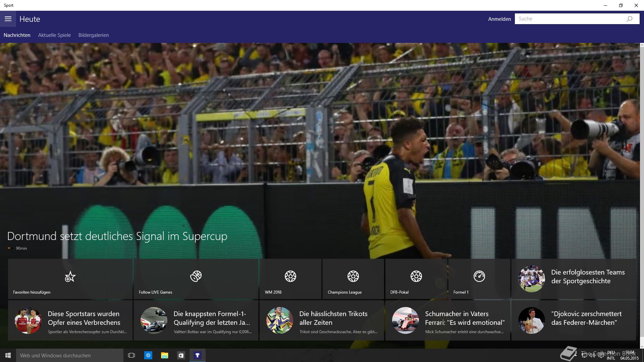Open article Die knappsten Formel-1-Qualifying
This screenshot has width=644, height=362.
pos(196,320)
